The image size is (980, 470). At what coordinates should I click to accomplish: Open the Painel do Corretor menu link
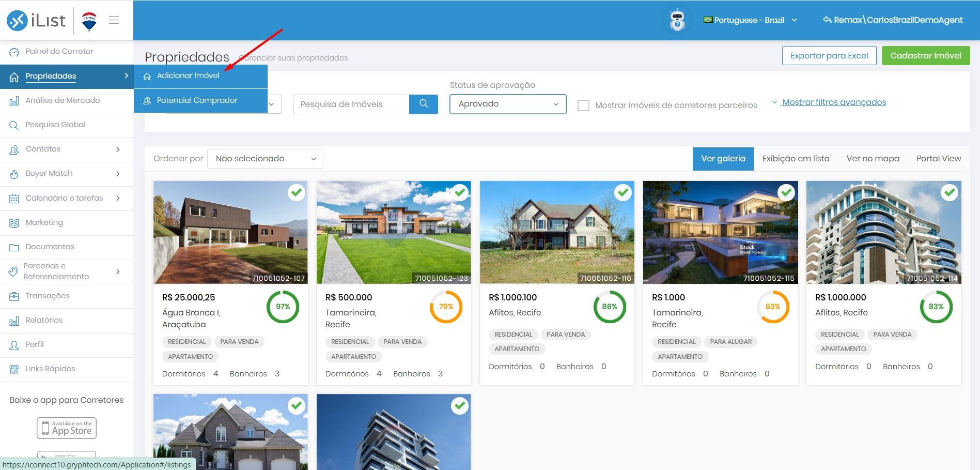click(x=59, y=51)
